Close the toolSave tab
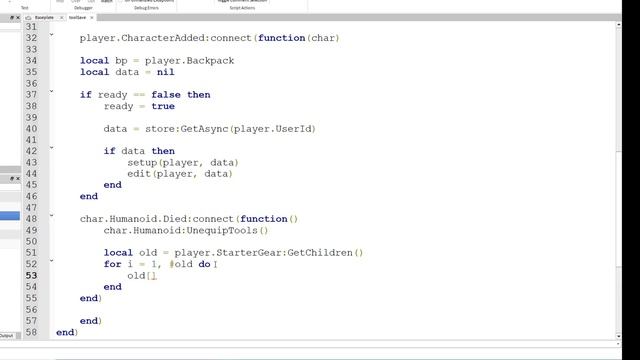This screenshot has height=360, width=640. coord(92,18)
